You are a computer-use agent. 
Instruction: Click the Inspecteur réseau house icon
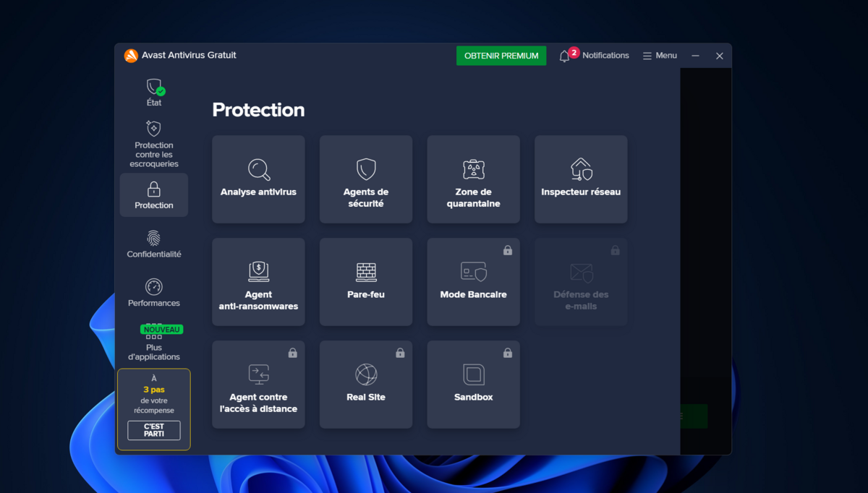pyautogui.click(x=582, y=170)
